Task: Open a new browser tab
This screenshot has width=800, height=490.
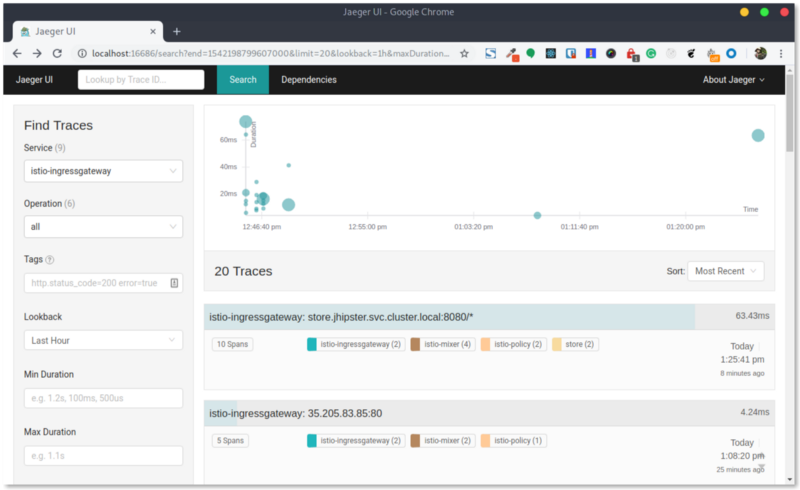Action: [x=177, y=32]
